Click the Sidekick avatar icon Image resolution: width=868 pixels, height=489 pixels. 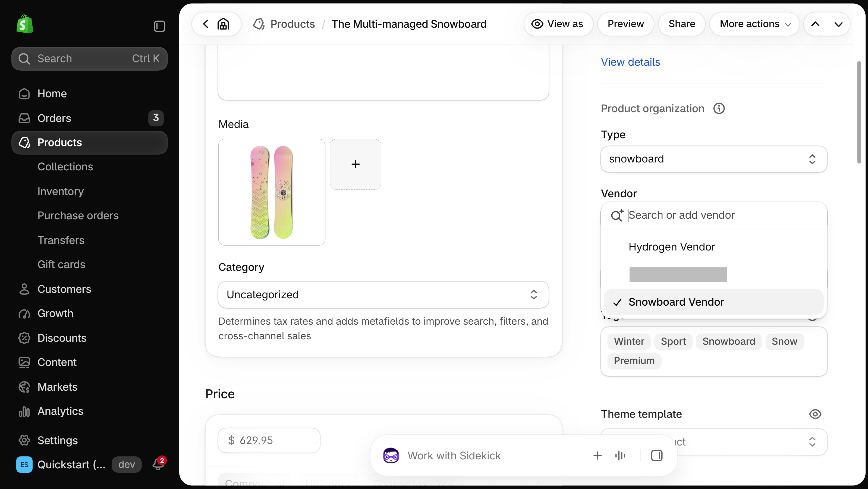[x=391, y=456]
